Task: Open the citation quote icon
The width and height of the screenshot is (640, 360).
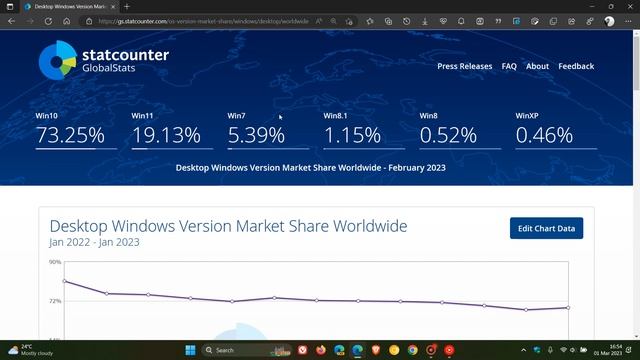Action: tap(498, 21)
